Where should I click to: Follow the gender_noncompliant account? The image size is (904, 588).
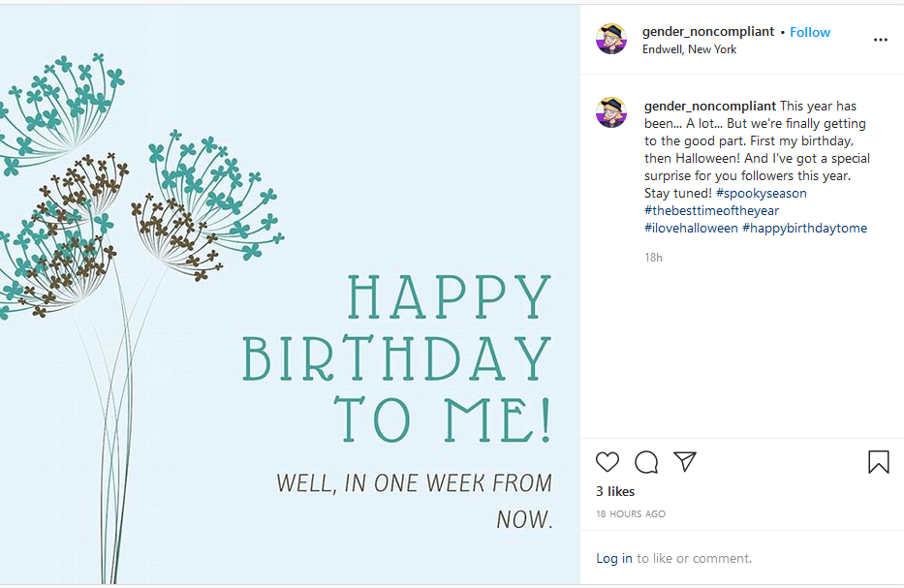(810, 32)
